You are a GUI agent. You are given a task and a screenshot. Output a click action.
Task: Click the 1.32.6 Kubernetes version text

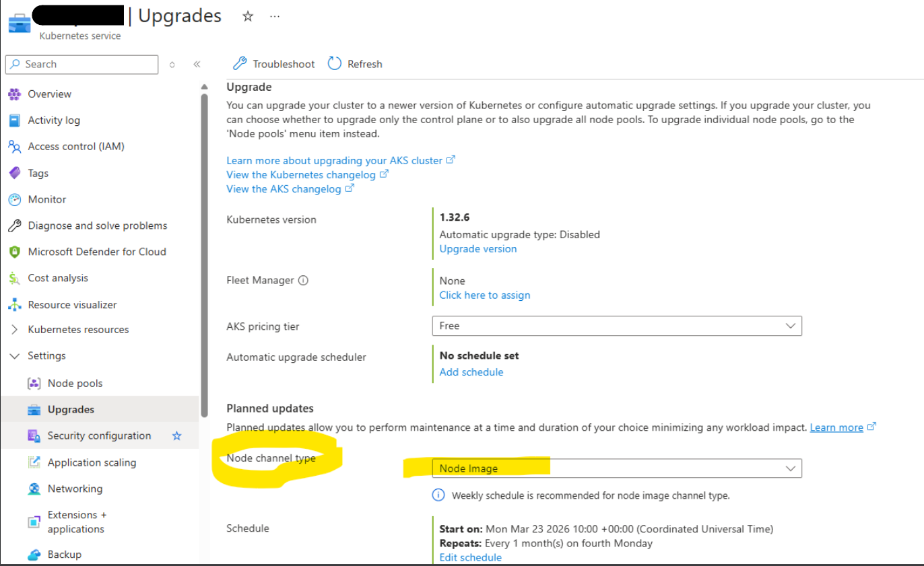(455, 217)
